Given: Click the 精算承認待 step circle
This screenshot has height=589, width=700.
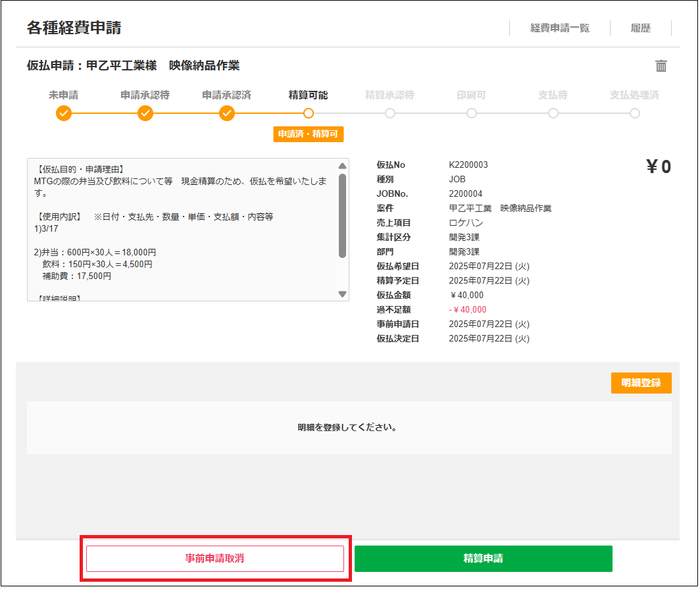Looking at the screenshot, I should coord(390,113).
